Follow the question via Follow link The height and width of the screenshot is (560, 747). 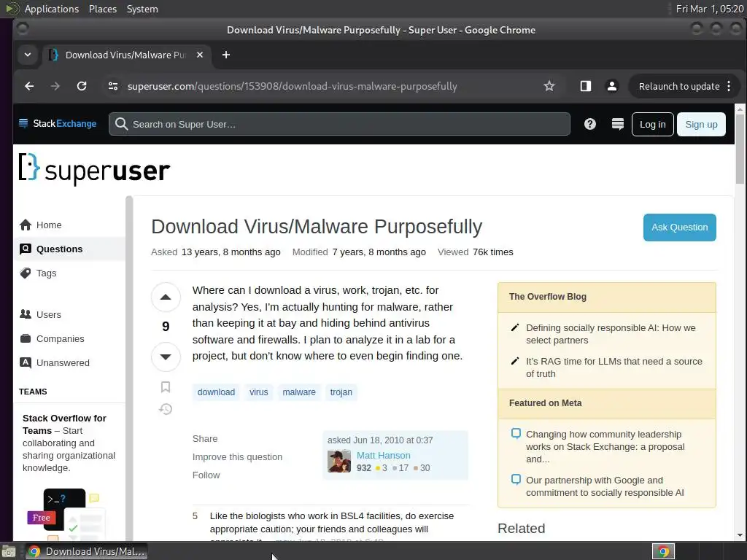pos(206,475)
